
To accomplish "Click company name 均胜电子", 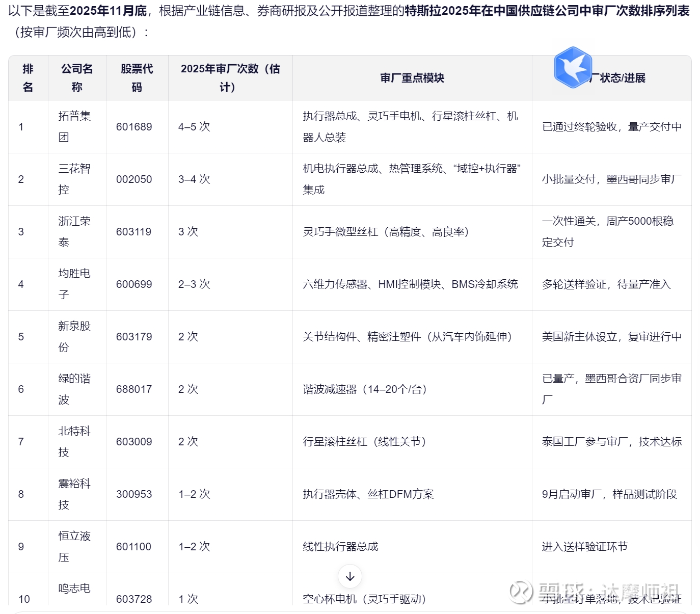I will coord(74,284).
